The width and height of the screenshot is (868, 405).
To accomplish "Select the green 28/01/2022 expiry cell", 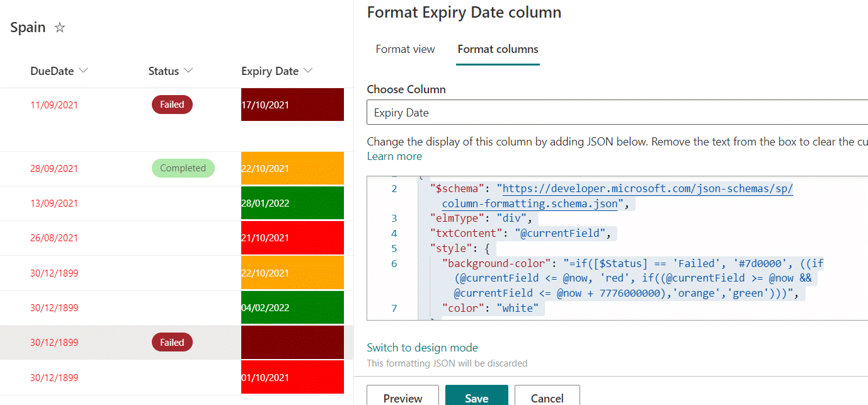I will pyautogui.click(x=292, y=203).
